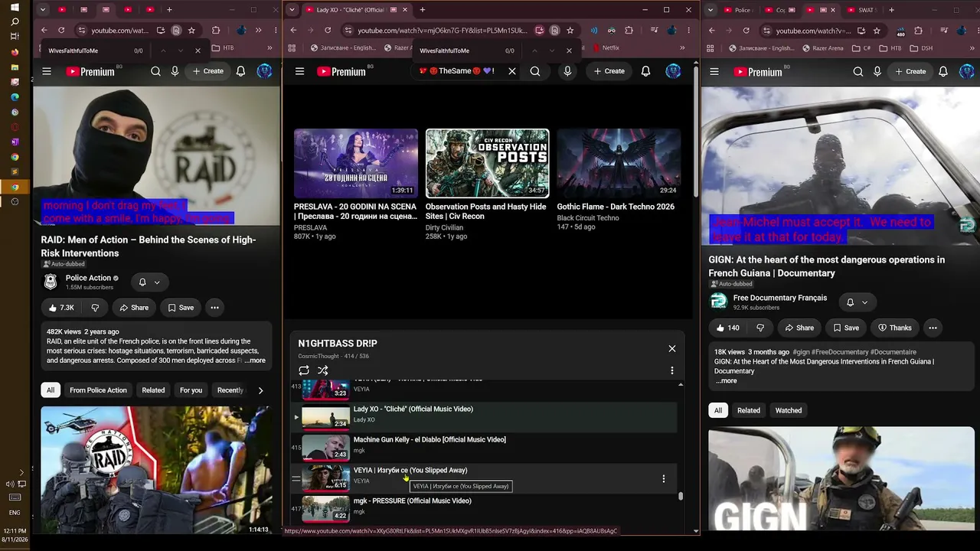Screen dimensions: 980x551
Task: Toggle shuffle for the N1GHTBASS DR!P playlist
Action: pyautogui.click(x=323, y=370)
